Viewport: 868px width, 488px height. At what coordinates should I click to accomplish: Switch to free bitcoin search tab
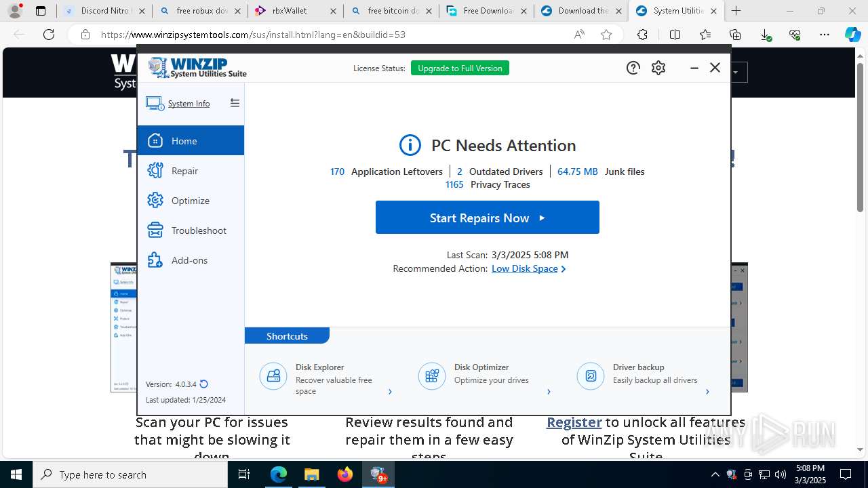(x=391, y=11)
